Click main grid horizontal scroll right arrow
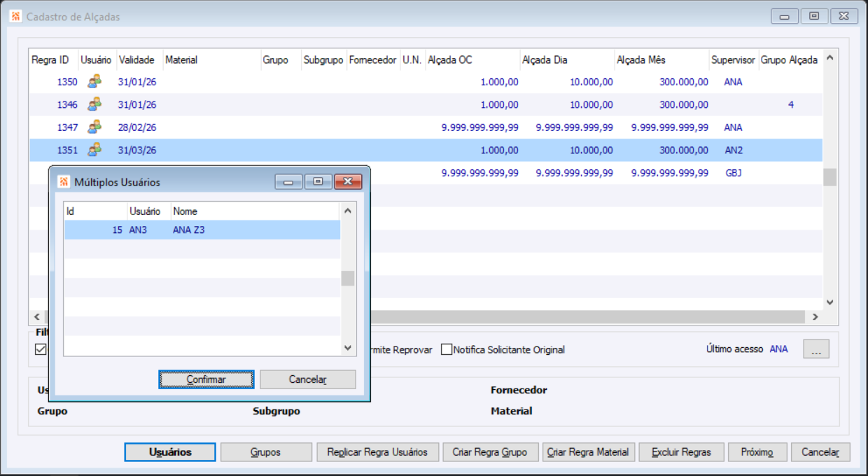This screenshot has height=476, width=868. point(815,317)
